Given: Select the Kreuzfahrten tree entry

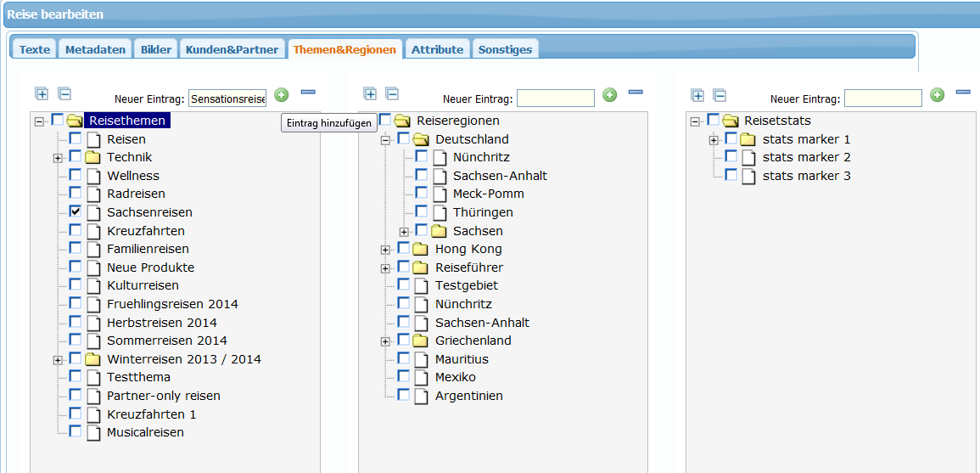Looking at the screenshot, I should pos(145,231).
